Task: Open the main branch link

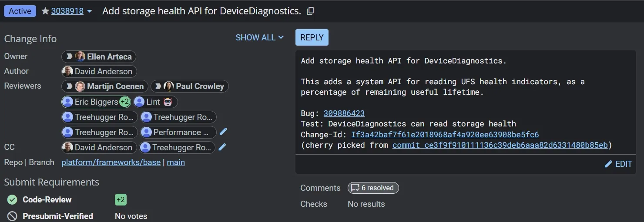Action: tap(176, 162)
